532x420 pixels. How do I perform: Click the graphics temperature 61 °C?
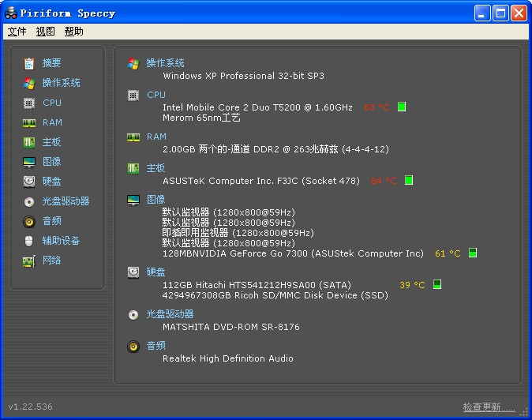click(x=448, y=253)
